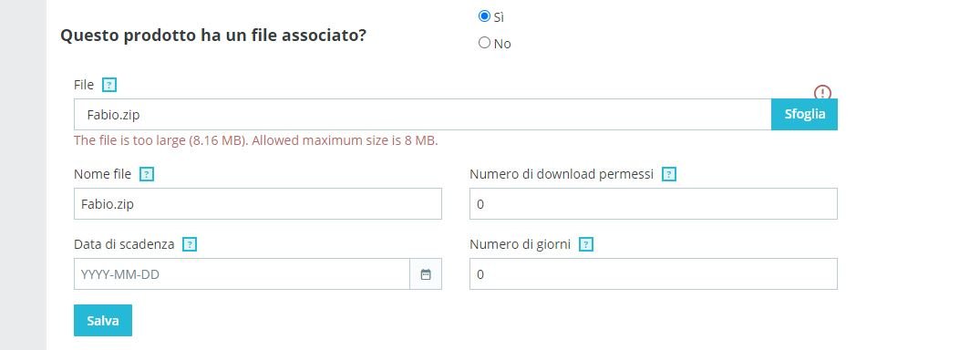Open help tooltip for Numero di download permessi
This screenshot has width=980, height=350.
669,174
